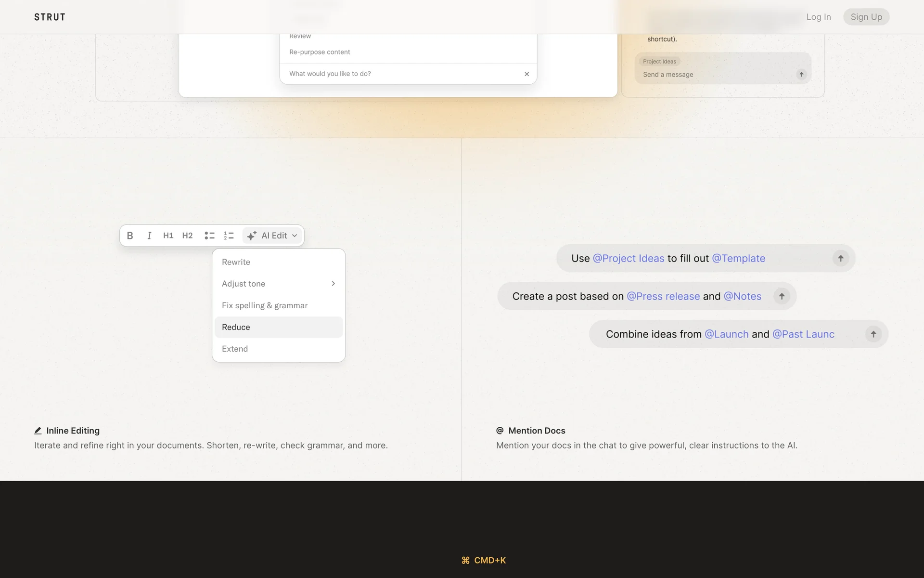Screen dimensions: 924x578
Task: Toggle italic formatting in the inline toolbar
Action: [x=149, y=236]
